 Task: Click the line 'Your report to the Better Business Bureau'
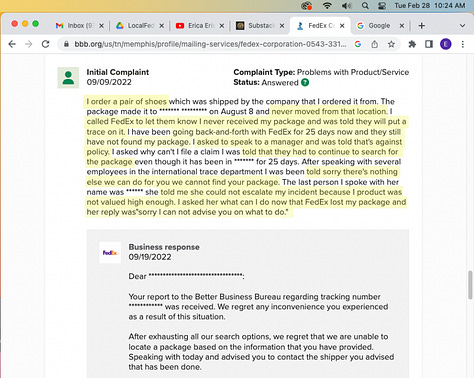tap(254, 297)
